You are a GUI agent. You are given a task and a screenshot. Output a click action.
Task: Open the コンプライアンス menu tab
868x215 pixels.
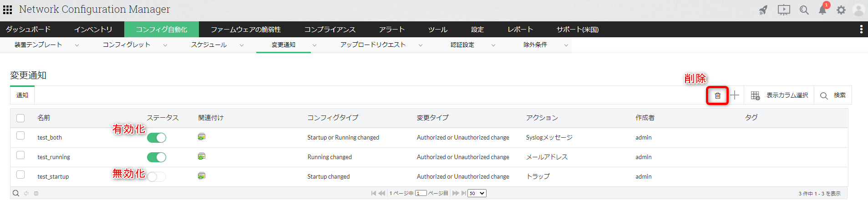tap(330, 30)
